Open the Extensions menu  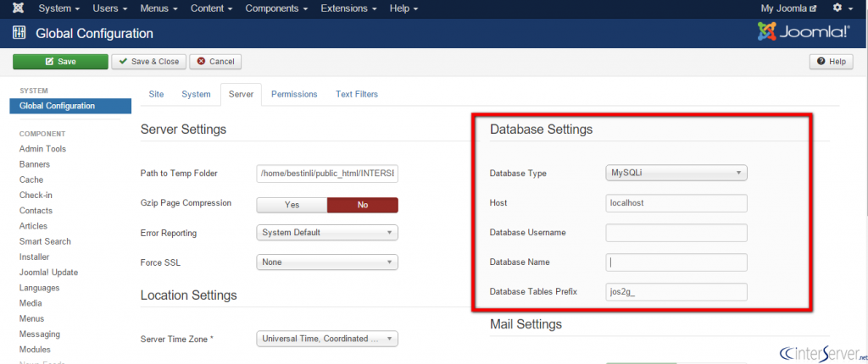point(348,8)
